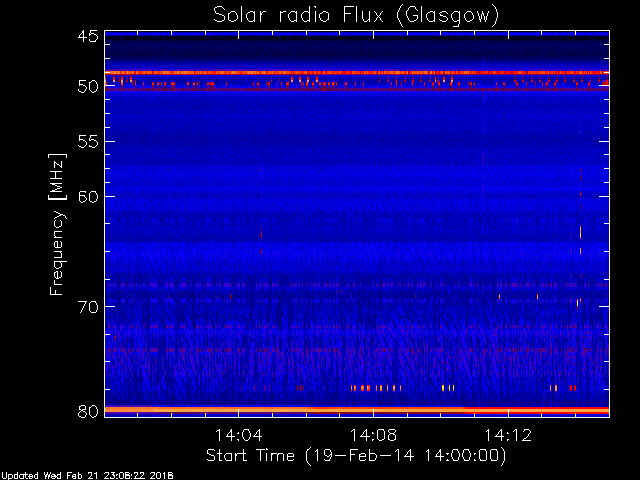Click the 50 frequency tick label
The width and height of the screenshot is (640, 480).
point(88,87)
